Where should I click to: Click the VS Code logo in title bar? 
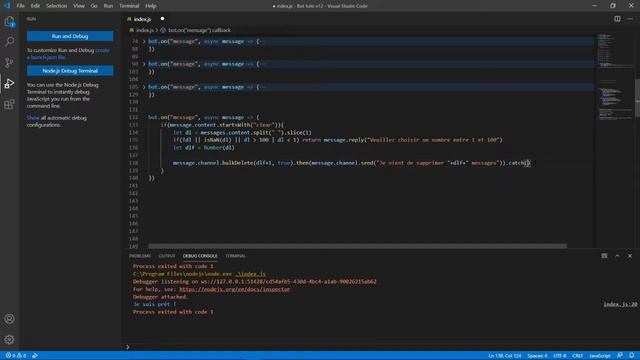[x=7, y=6]
